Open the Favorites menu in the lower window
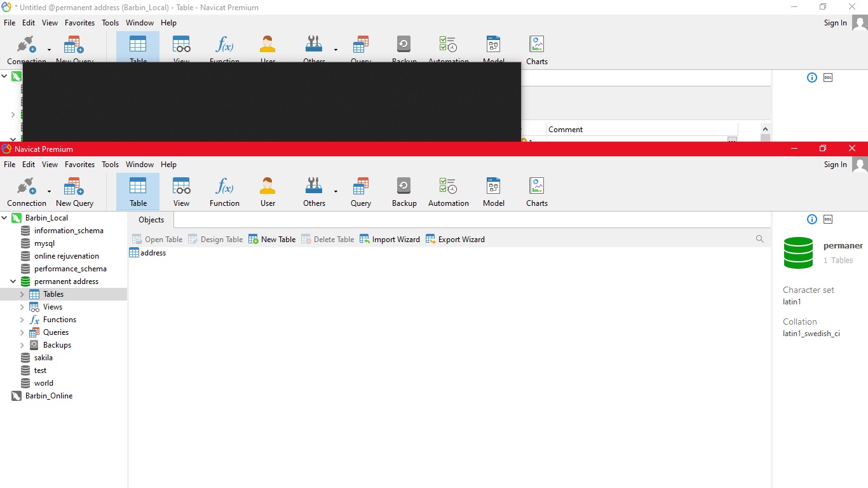Viewport: 868px width, 488px height. coord(79,165)
